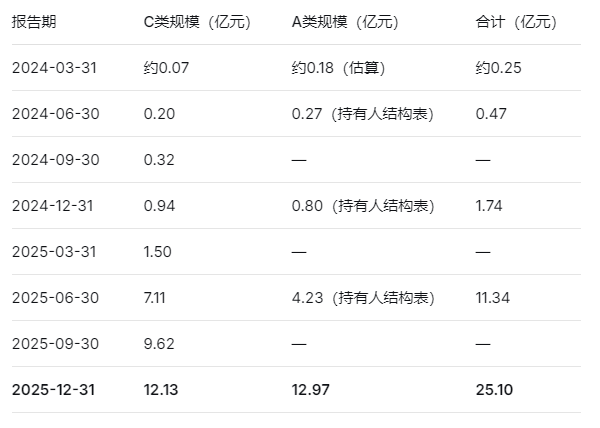
Task: Click the total value 11.34
Action: (493, 298)
